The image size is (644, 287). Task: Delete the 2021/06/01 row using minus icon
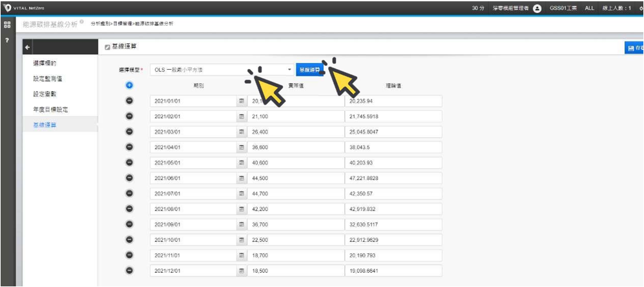pos(129,178)
